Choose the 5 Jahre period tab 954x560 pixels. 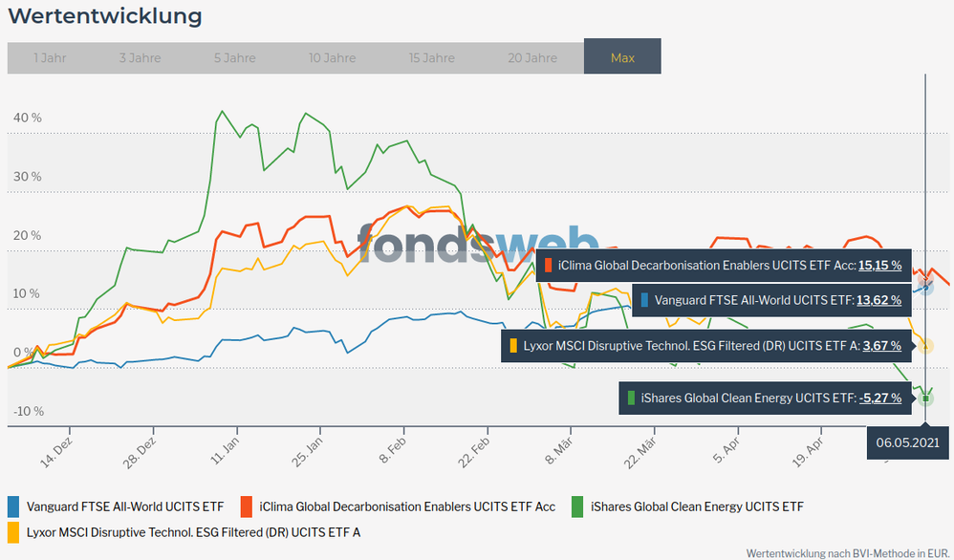235,57
